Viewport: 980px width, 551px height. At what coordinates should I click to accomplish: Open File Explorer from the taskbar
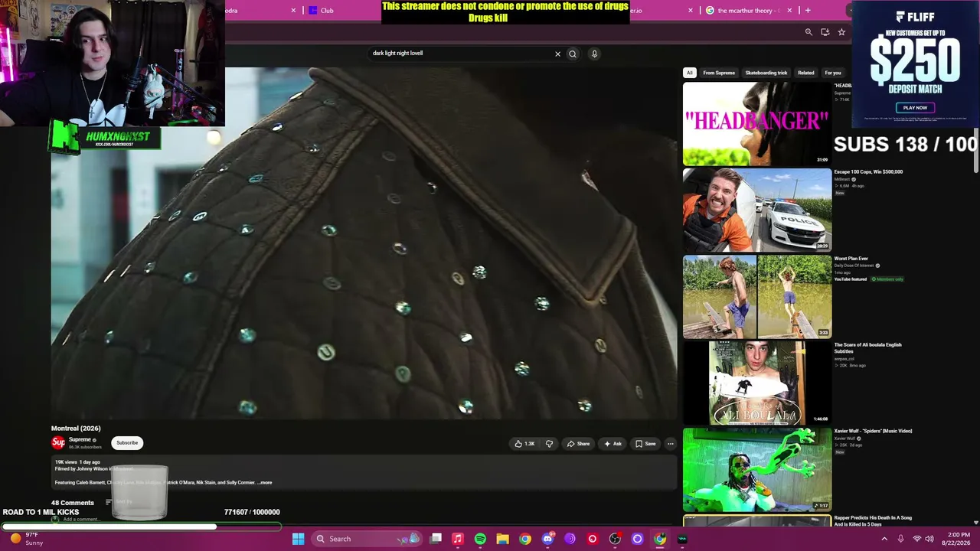click(x=502, y=539)
